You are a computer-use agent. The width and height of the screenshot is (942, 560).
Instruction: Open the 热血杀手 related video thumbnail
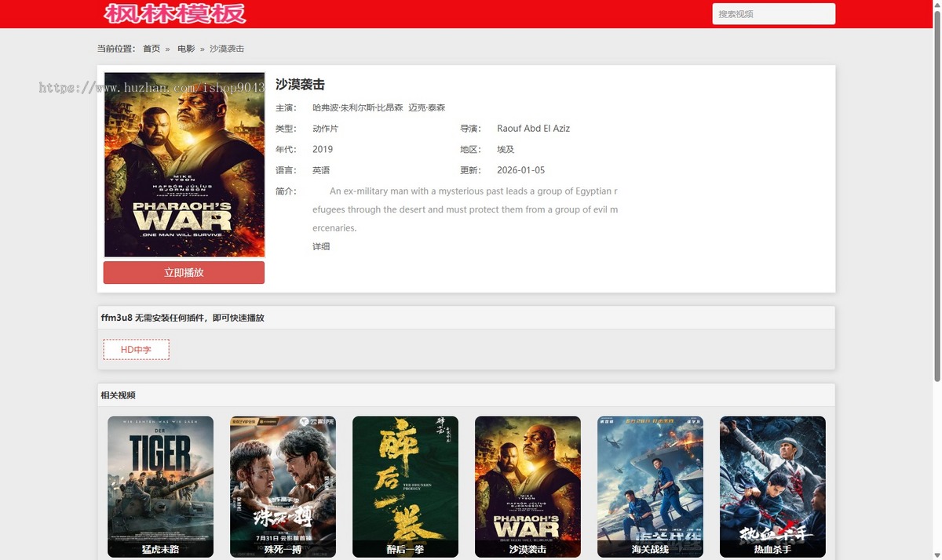click(x=772, y=486)
